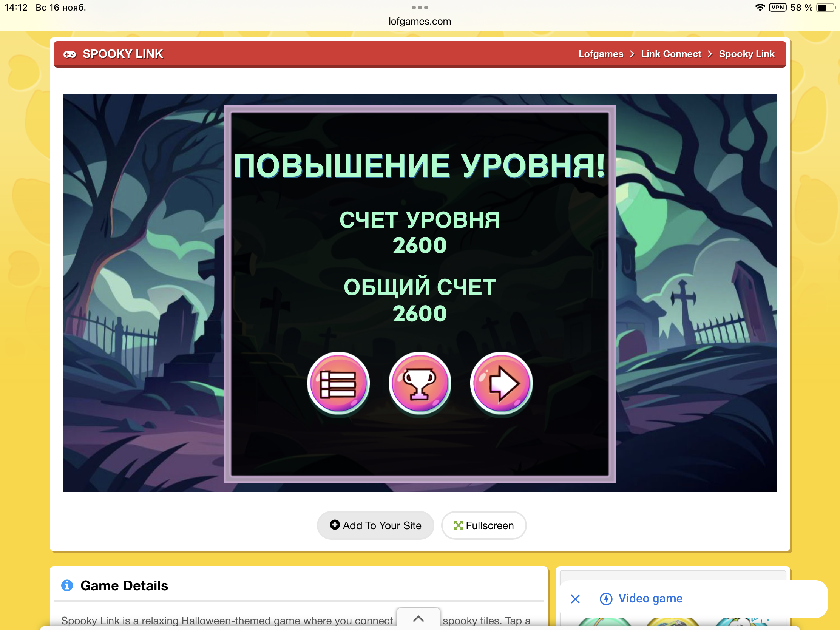Click the blue info icon by Game Details
The image size is (840, 630).
(67, 585)
